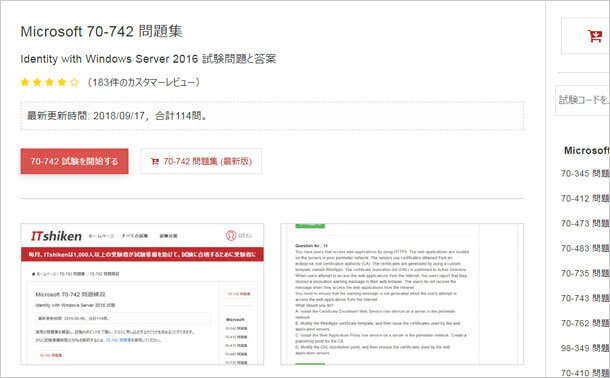610x378 pixels.
Task: Open the 70-742 問題集 (最新版) button
Action: tap(201, 161)
